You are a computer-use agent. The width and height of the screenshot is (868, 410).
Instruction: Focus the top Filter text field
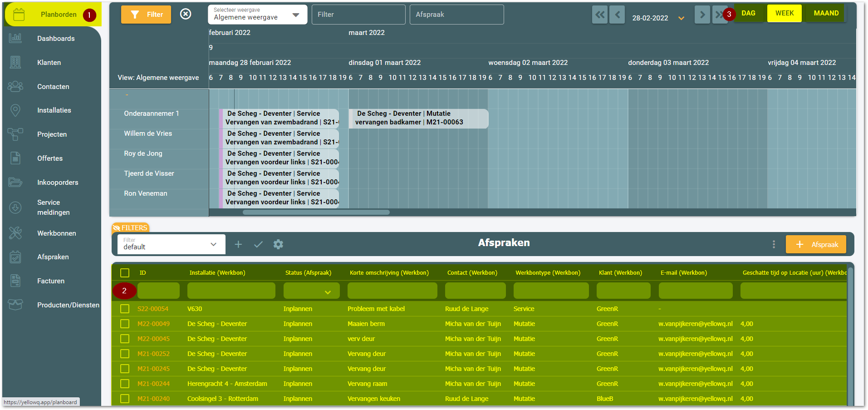[x=358, y=15]
